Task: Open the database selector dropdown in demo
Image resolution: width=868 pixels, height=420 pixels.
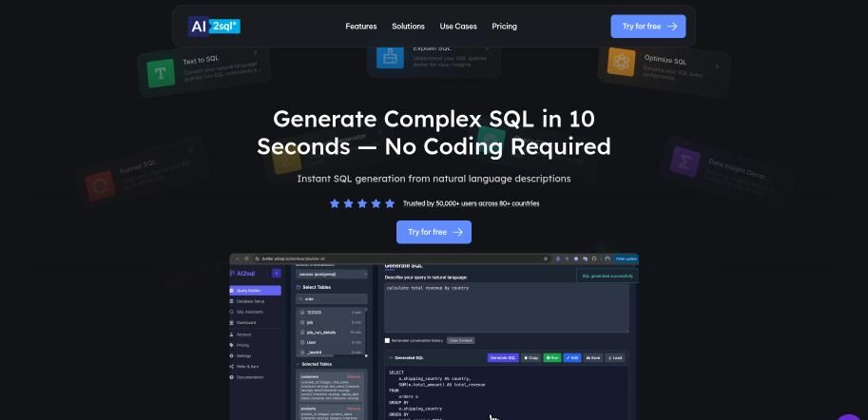Action: 332,274
